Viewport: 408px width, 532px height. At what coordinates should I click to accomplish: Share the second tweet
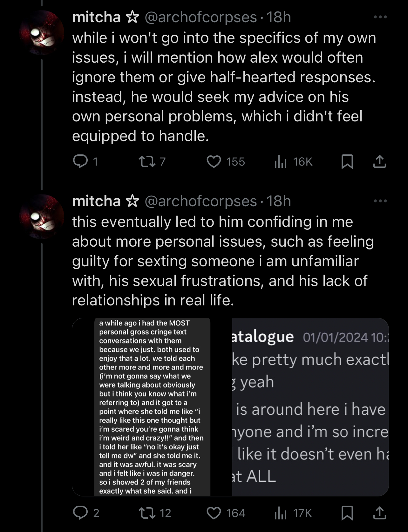(379, 513)
